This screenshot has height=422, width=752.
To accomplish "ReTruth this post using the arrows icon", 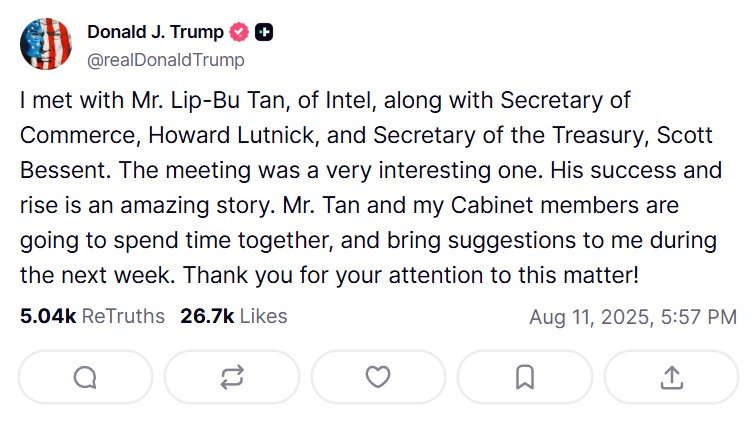I will pos(232,377).
